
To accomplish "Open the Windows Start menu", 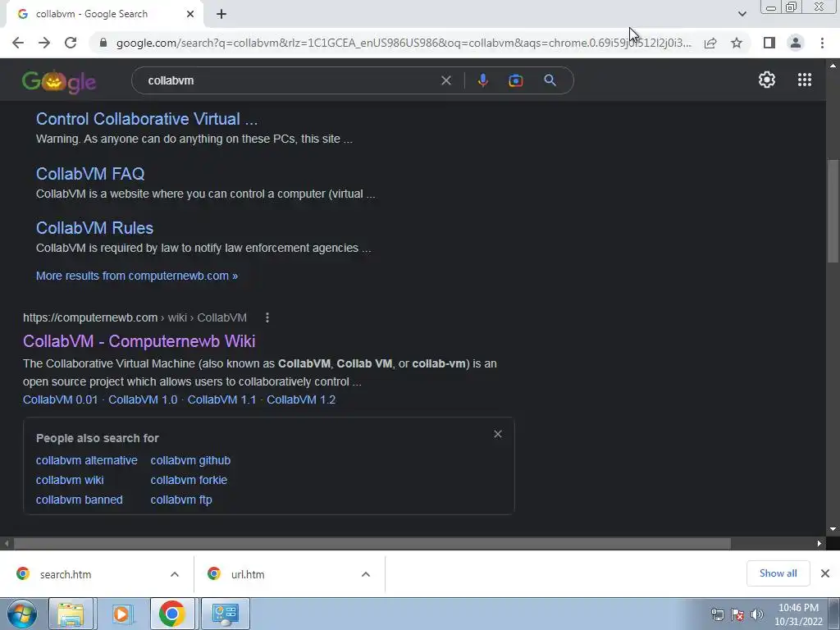I will point(21,614).
